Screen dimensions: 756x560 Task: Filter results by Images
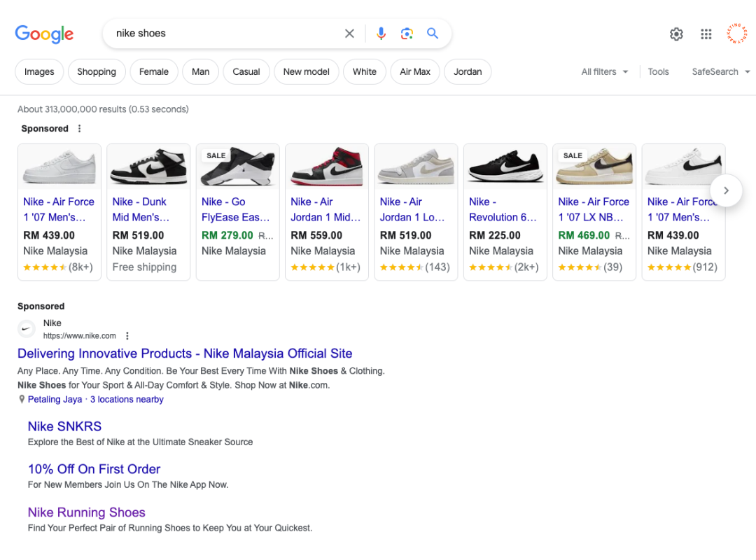point(39,72)
